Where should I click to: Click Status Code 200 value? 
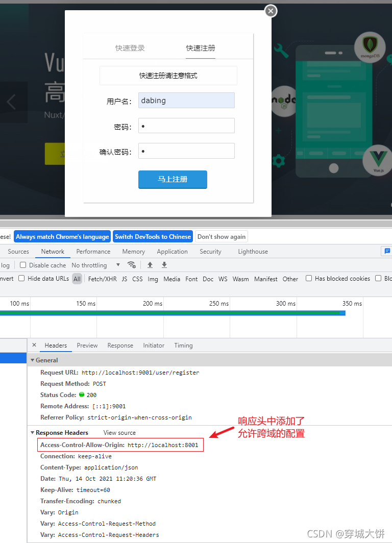[91, 395]
